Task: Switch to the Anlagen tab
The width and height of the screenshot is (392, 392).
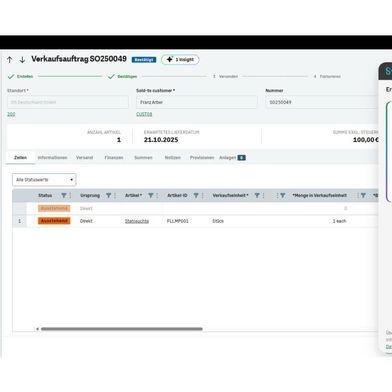Action: [x=232, y=157]
